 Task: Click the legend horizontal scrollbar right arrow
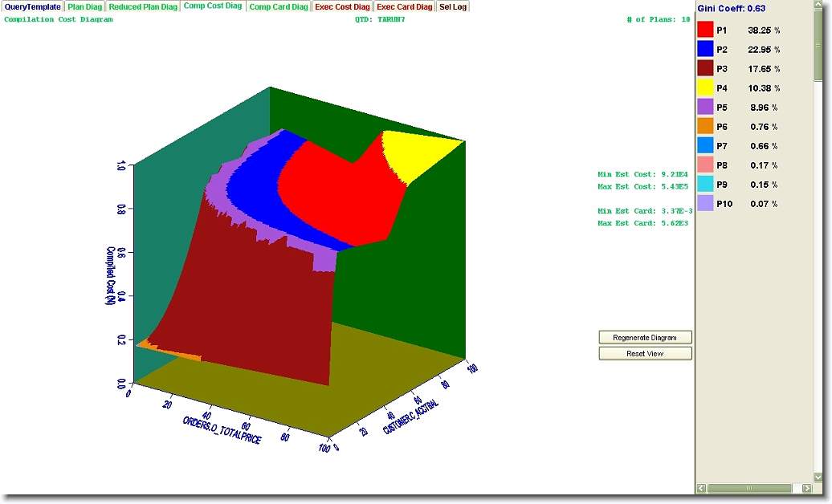pyautogui.click(x=806, y=488)
